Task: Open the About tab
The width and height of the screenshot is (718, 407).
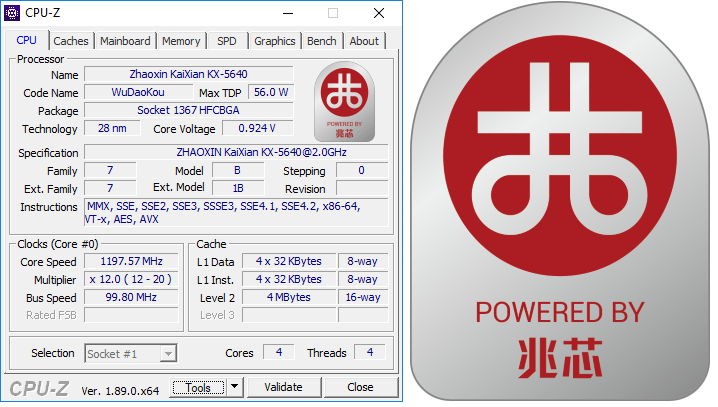Action: point(364,41)
